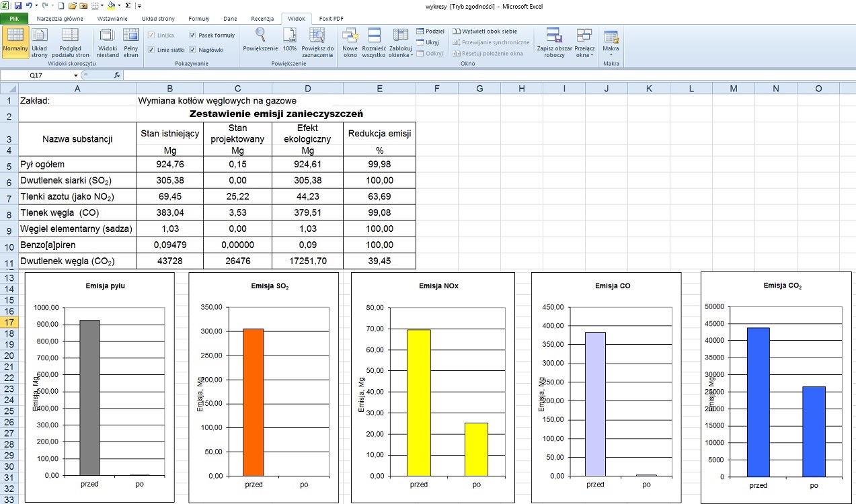Switch to the Układ strony ribbon tab

tap(158, 19)
